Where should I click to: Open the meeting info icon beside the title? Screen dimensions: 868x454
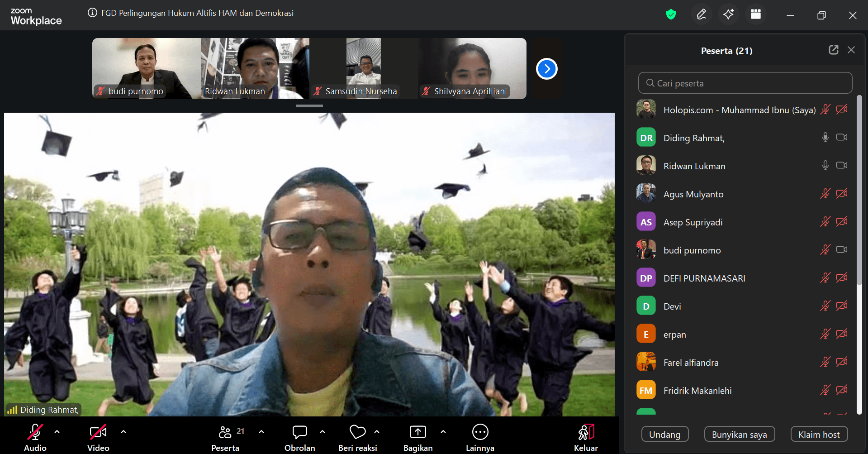(x=92, y=13)
